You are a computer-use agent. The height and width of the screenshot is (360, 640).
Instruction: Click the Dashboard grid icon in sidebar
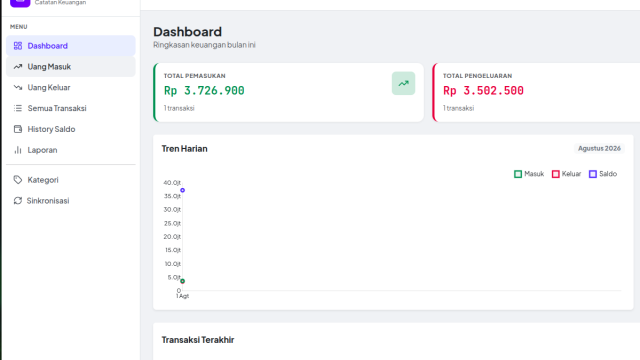point(18,46)
